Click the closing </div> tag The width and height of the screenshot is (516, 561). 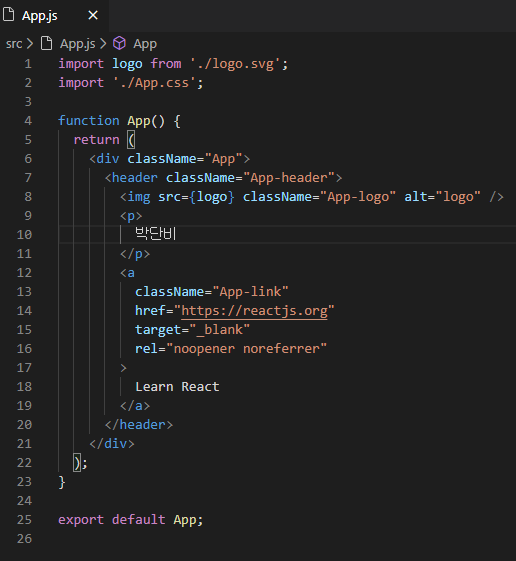112,444
